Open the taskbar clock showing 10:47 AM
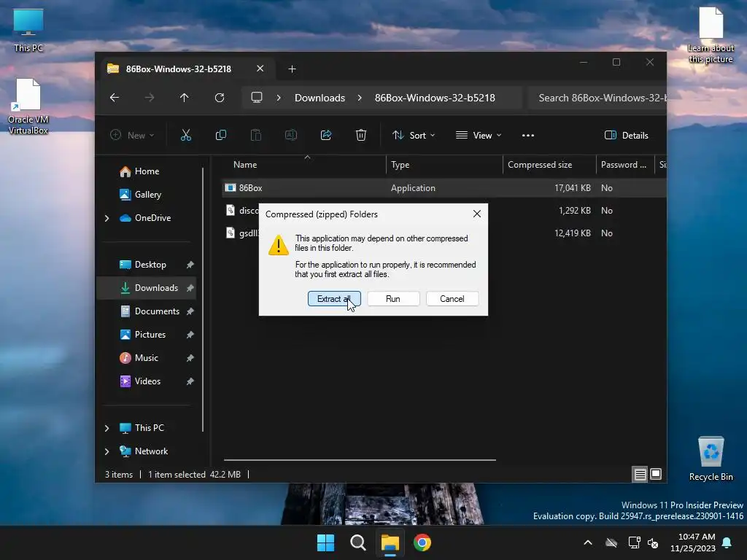The height and width of the screenshot is (560, 747). (x=693, y=542)
